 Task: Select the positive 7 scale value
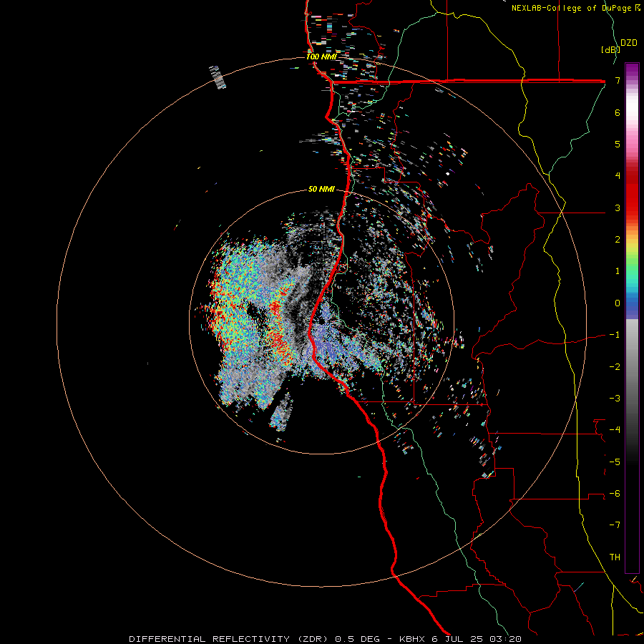coord(618,80)
